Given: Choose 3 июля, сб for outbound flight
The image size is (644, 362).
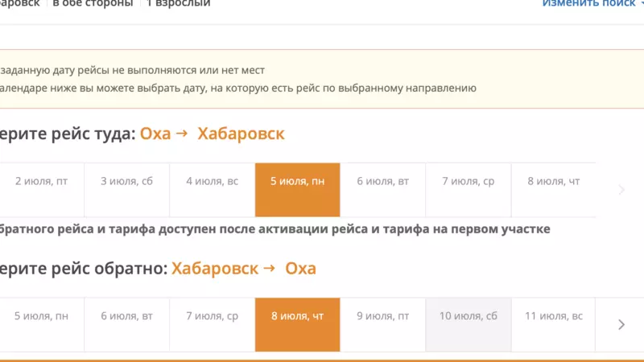Looking at the screenshot, I should coord(126,182).
